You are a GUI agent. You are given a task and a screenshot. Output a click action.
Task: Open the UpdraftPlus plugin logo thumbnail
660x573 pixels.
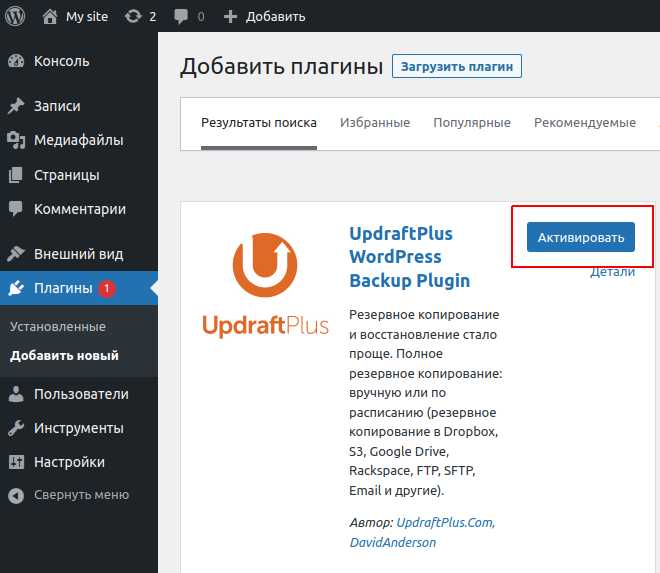pos(265,285)
